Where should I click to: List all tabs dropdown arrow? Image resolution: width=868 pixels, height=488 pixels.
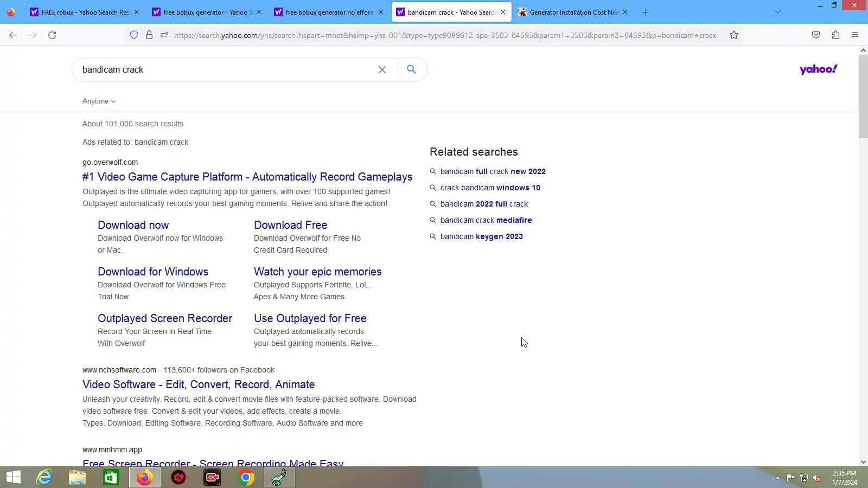tap(777, 12)
